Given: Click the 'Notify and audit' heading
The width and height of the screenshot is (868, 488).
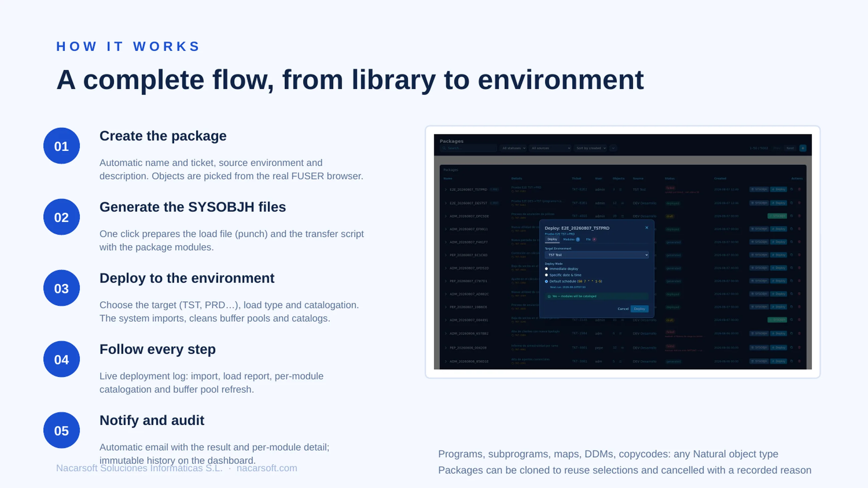Looking at the screenshot, I should pyautogui.click(x=152, y=420).
